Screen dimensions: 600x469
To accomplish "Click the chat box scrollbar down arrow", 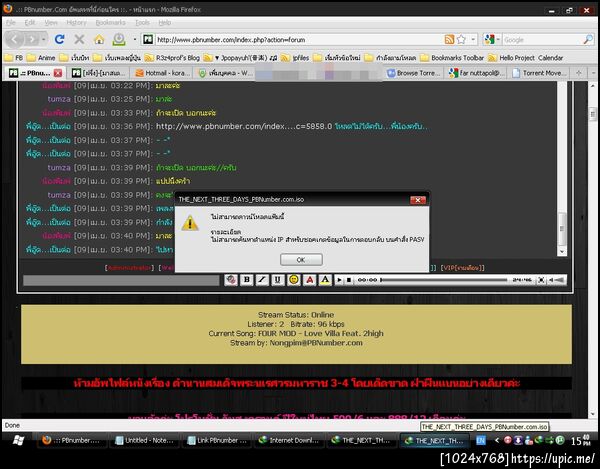I will 562,251.
